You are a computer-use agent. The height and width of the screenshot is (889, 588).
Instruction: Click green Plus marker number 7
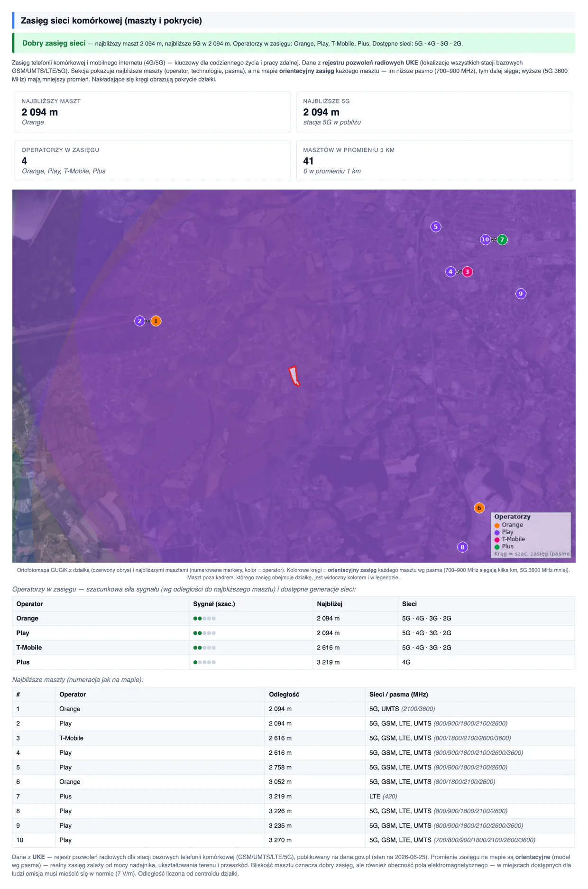(502, 240)
